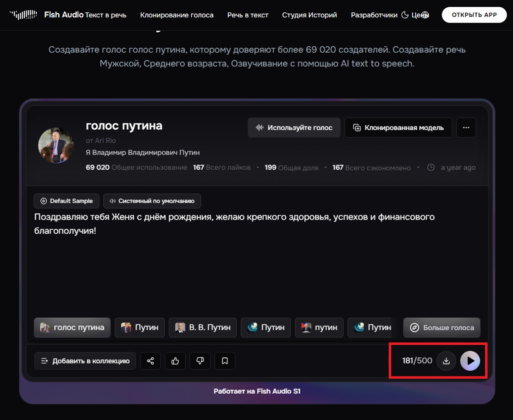Screen dimensions: 513x420
Task: Click the Используйте голос button
Action: (x=294, y=127)
